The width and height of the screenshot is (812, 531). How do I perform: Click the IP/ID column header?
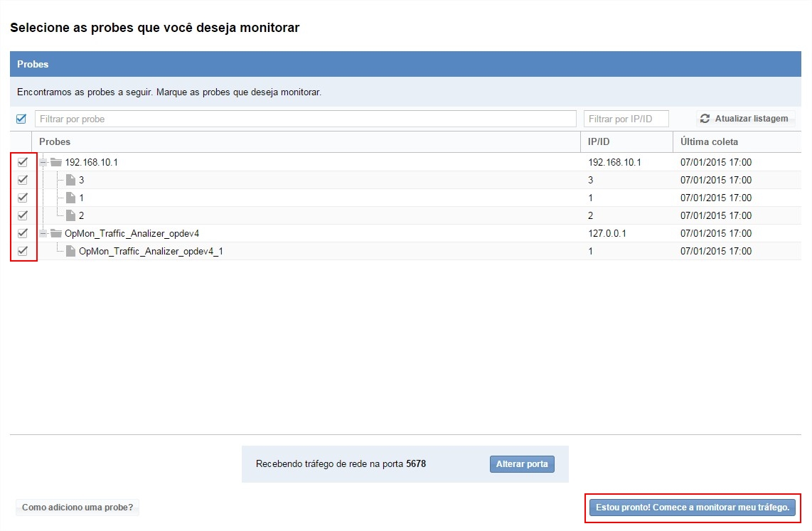(601, 141)
